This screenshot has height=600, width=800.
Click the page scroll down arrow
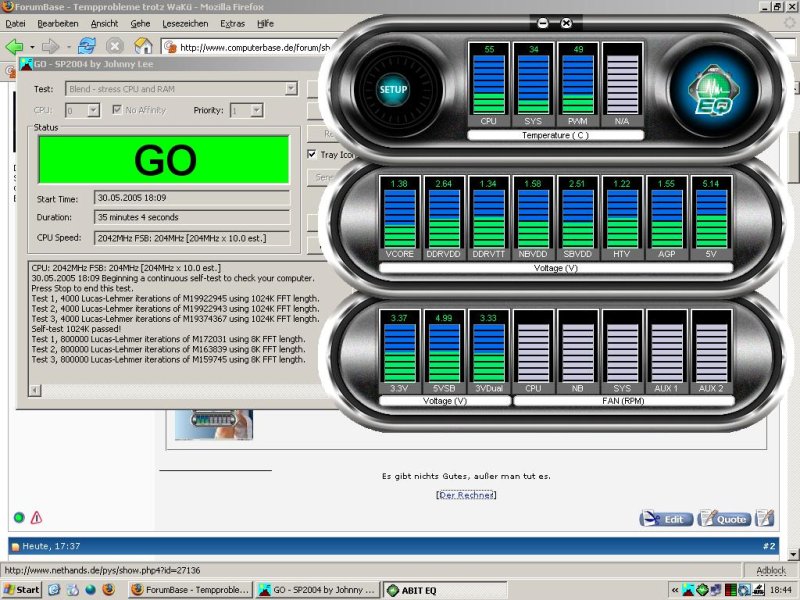pos(793,554)
